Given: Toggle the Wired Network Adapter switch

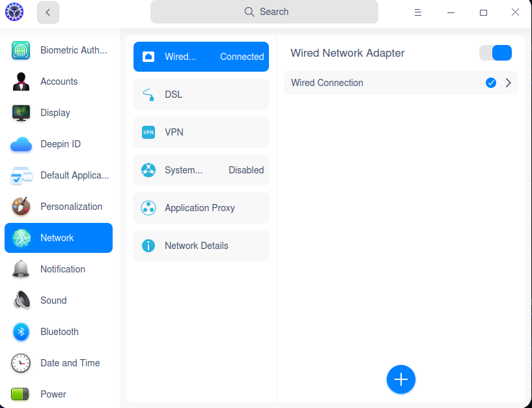Looking at the screenshot, I should tap(496, 53).
